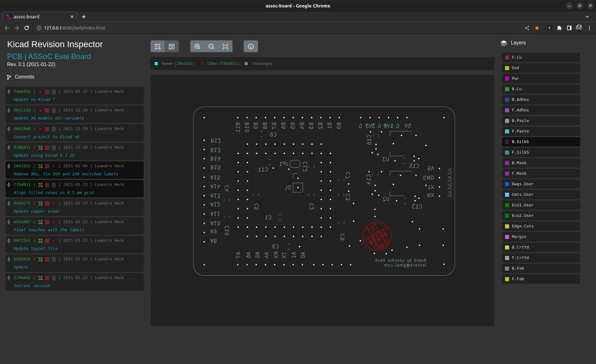Open Chrome three-dot menu
Viewport: 596px width, 364px height.
[x=589, y=28]
